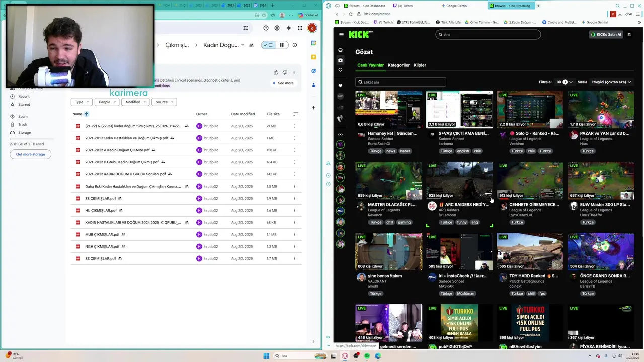Go to Kick home via sidebar house icon
The width and height of the screenshot is (644, 362).
point(340,50)
